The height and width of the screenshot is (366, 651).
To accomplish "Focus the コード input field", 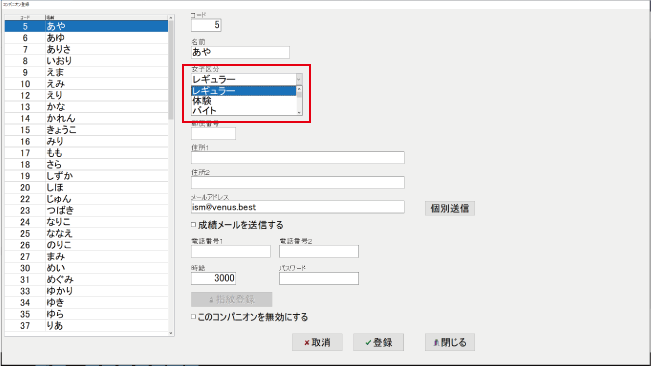I will click(206, 25).
